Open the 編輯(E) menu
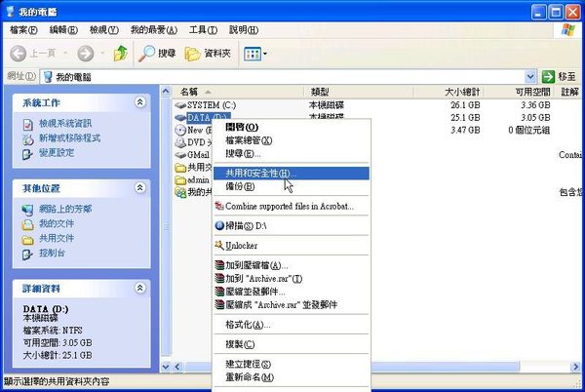This screenshot has width=585, height=392. (x=63, y=30)
